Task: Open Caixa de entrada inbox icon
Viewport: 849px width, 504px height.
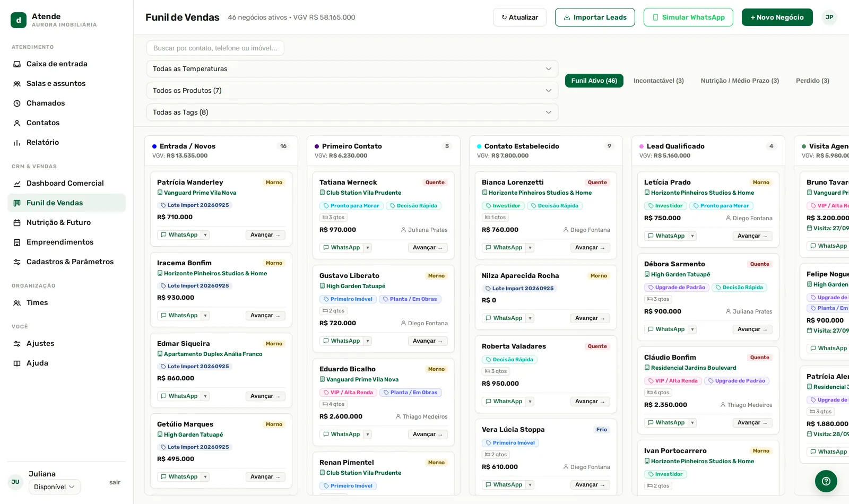Action: (x=17, y=64)
